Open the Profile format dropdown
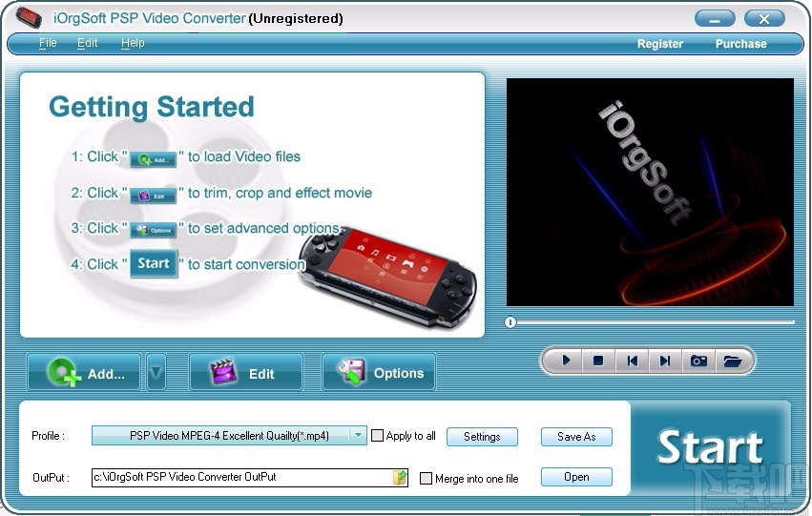 tap(229, 435)
